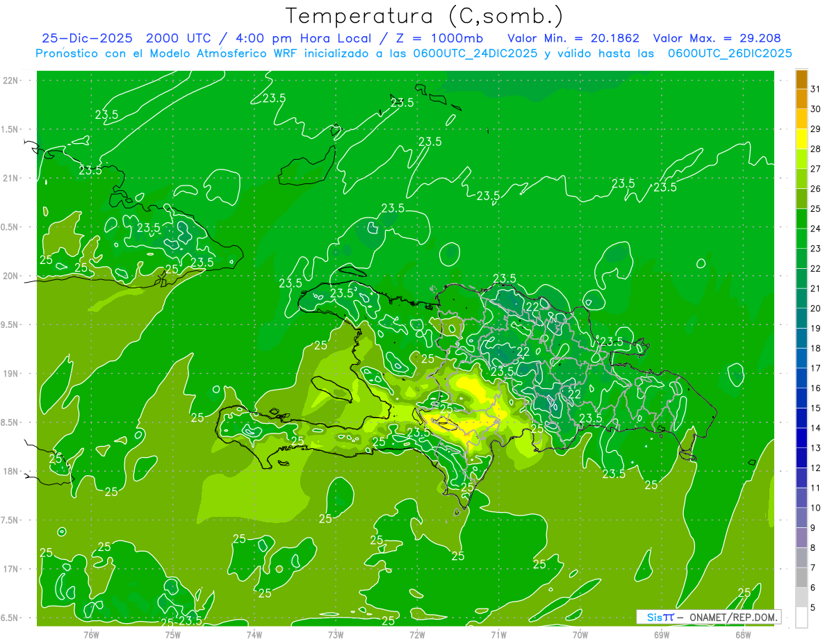The image size is (834, 644).
Task: Click the dark orange swatch above legend 31
Action: tap(801, 79)
